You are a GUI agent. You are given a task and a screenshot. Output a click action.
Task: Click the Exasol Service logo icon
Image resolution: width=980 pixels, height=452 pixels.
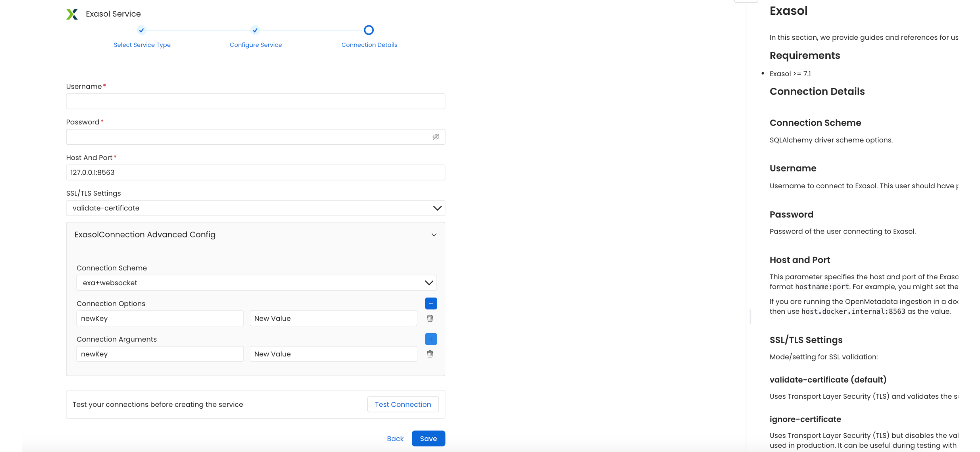point(73,14)
